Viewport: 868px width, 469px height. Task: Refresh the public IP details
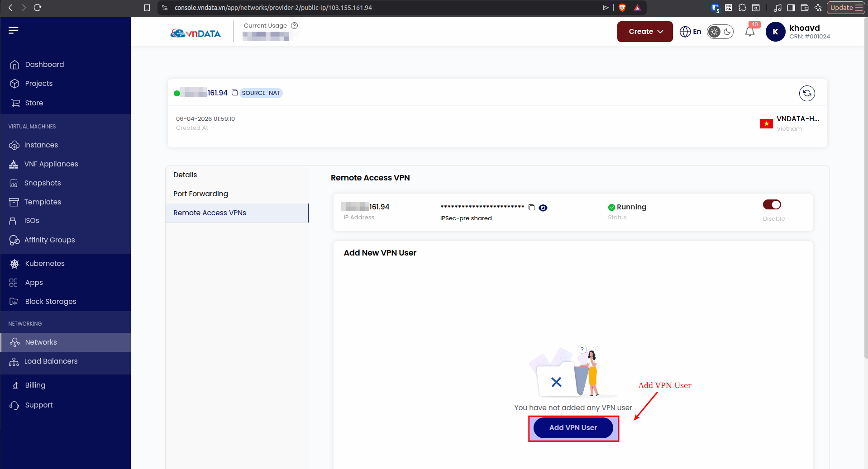pyautogui.click(x=807, y=93)
